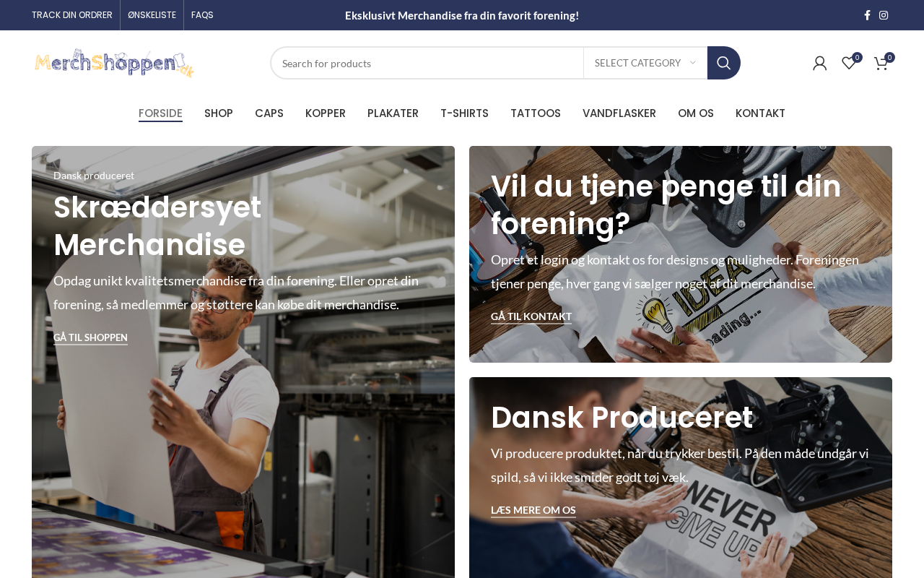The height and width of the screenshot is (578, 924).
Task: Click the search magnifier button
Action: tap(724, 63)
